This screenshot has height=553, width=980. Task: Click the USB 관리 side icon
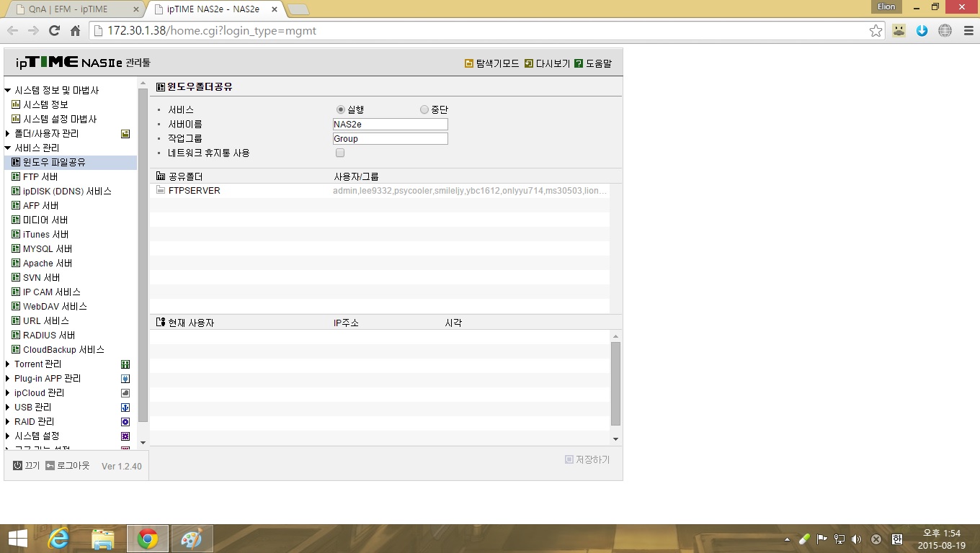125,408
